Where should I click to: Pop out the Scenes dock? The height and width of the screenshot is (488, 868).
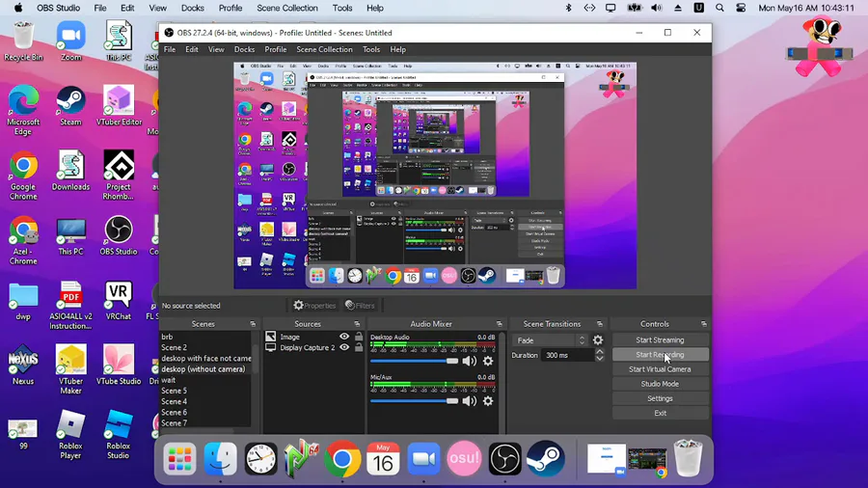click(x=253, y=324)
